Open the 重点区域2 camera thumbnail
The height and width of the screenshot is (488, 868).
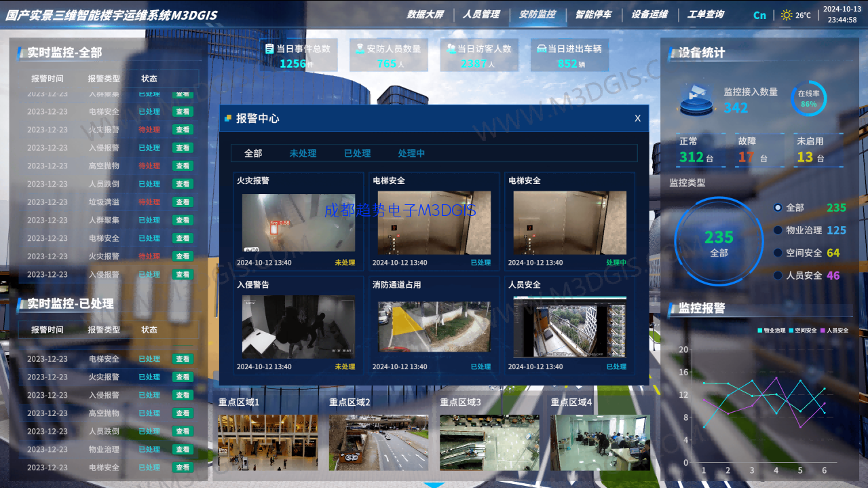coord(379,443)
